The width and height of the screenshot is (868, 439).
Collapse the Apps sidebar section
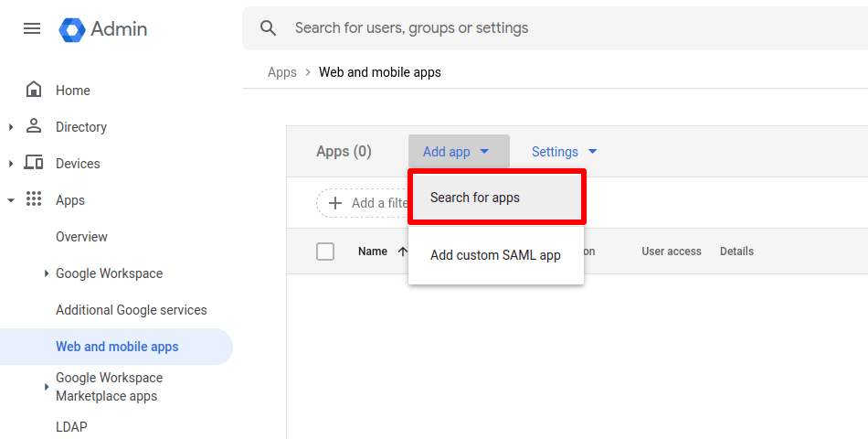point(11,200)
